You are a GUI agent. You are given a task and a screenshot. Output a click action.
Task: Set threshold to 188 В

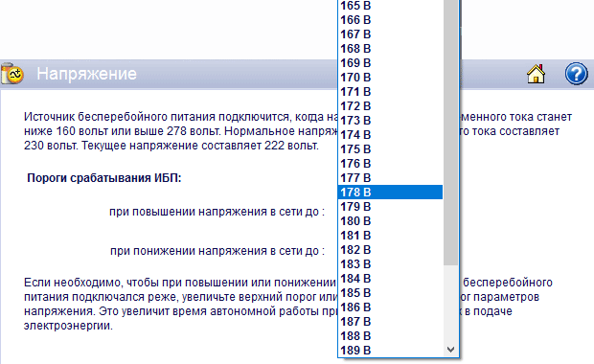click(390, 336)
